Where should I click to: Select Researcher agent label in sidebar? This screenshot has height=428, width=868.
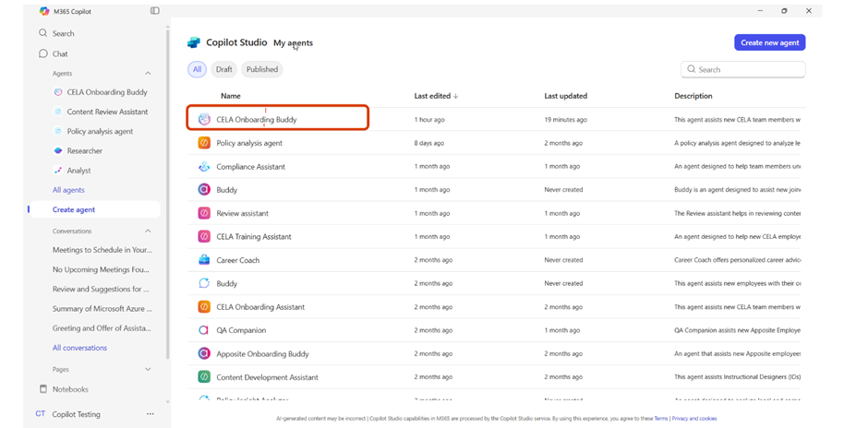click(x=85, y=151)
